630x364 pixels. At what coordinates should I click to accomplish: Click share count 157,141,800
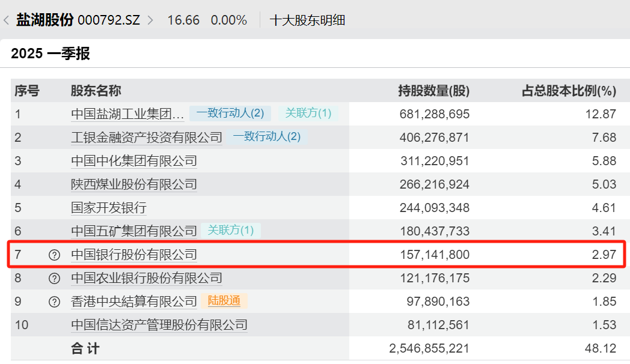click(x=435, y=255)
